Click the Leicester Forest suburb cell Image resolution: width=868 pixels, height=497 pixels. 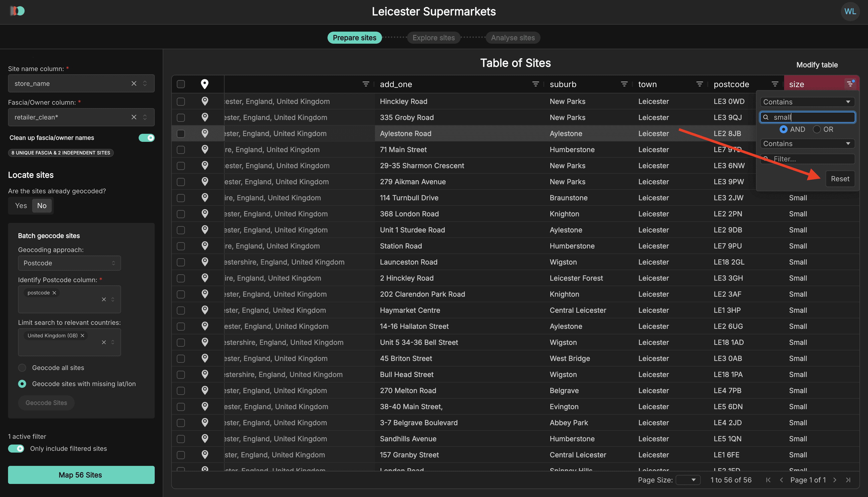(x=576, y=278)
